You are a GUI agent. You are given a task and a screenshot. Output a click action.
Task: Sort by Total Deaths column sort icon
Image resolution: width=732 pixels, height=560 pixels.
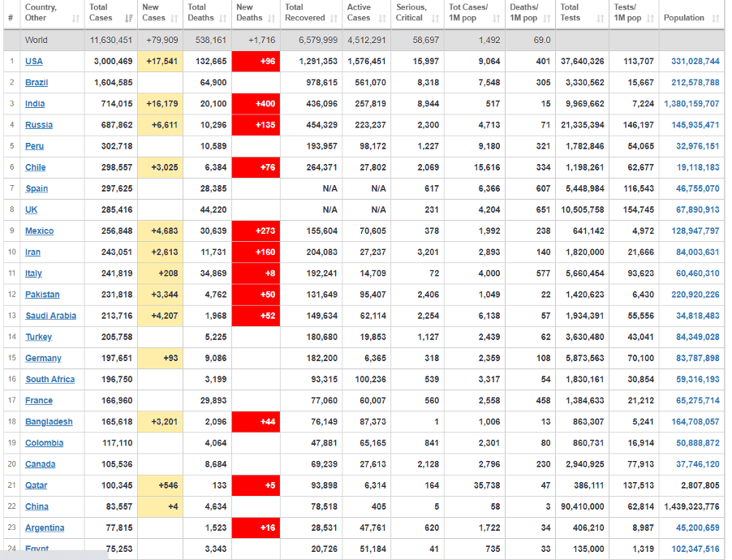[223, 19]
